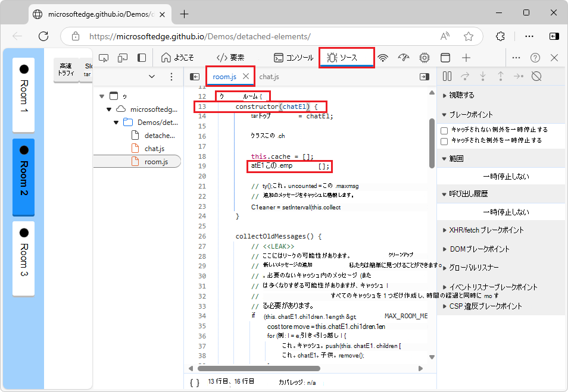
Task: Collapse the 範囲 scope section
Action: point(452,159)
